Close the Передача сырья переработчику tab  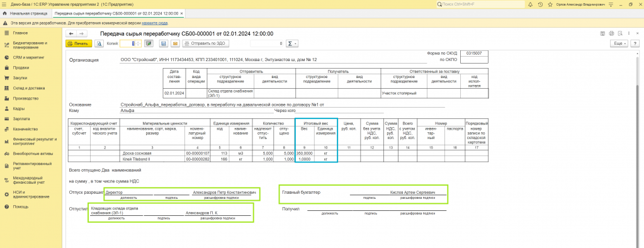[x=181, y=14]
